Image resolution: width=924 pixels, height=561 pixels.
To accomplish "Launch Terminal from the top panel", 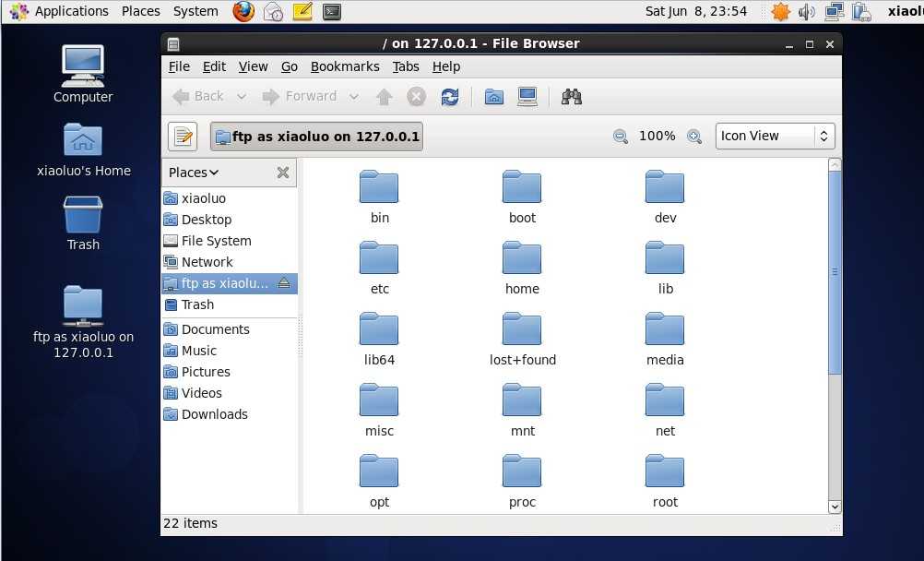I will click(332, 11).
